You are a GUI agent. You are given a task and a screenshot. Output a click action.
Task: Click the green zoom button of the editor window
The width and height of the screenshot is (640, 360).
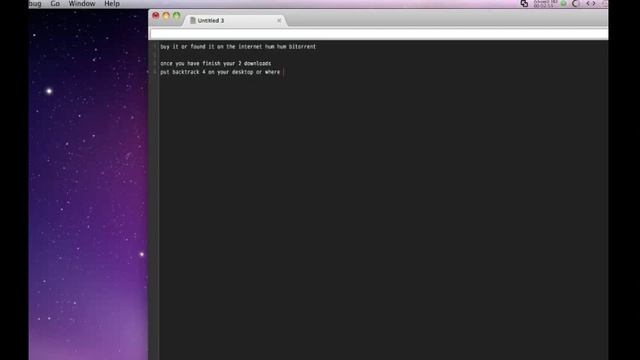[x=176, y=16]
